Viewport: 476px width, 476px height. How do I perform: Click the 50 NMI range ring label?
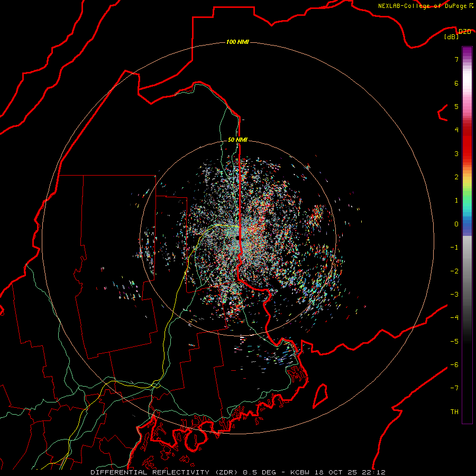(x=237, y=140)
